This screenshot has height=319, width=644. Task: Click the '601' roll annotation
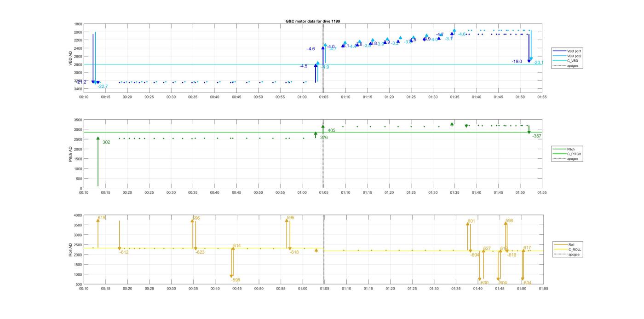point(471,221)
